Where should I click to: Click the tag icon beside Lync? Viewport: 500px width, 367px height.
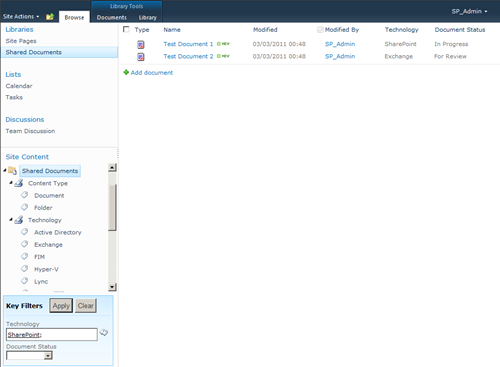point(25,281)
